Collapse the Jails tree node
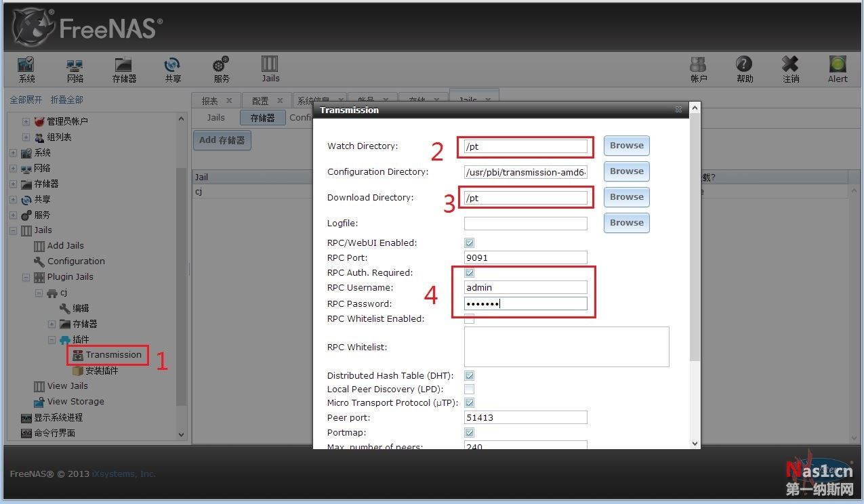 [x=14, y=230]
